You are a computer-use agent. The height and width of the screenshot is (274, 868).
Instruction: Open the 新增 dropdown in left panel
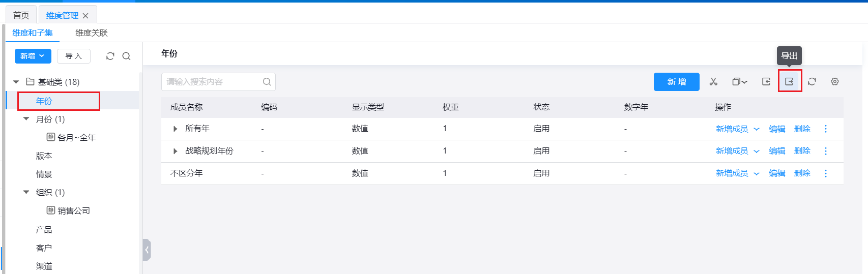click(33, 56)
